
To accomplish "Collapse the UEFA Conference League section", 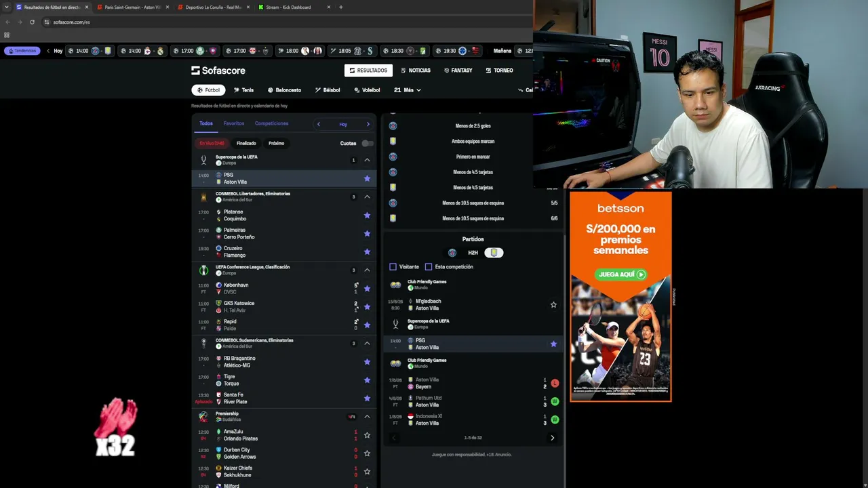I will pos(367,270).
